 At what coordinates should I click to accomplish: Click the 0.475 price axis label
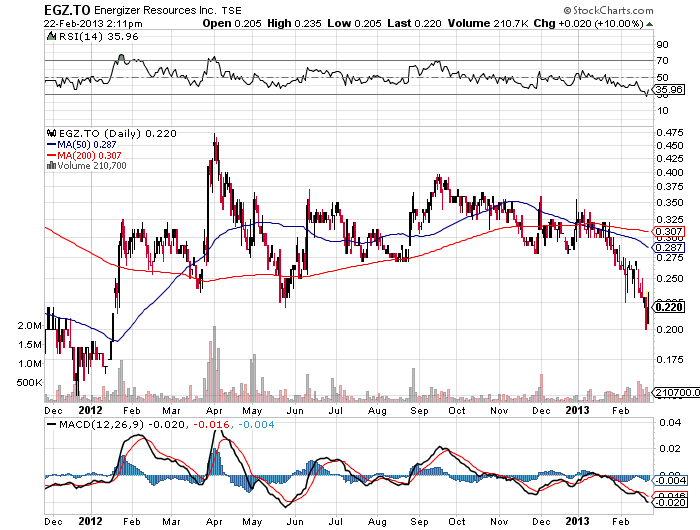click(670, 133)
